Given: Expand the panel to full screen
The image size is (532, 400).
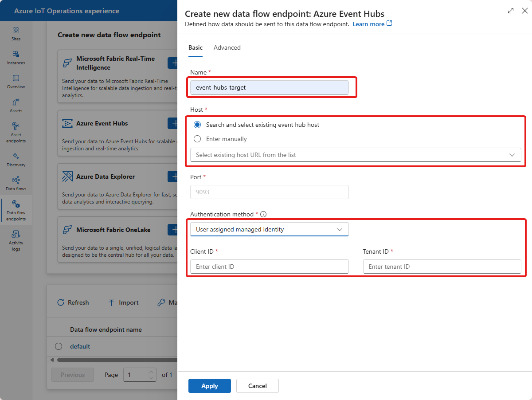Looking at the screenshot, I should click(x=511, y=11).
